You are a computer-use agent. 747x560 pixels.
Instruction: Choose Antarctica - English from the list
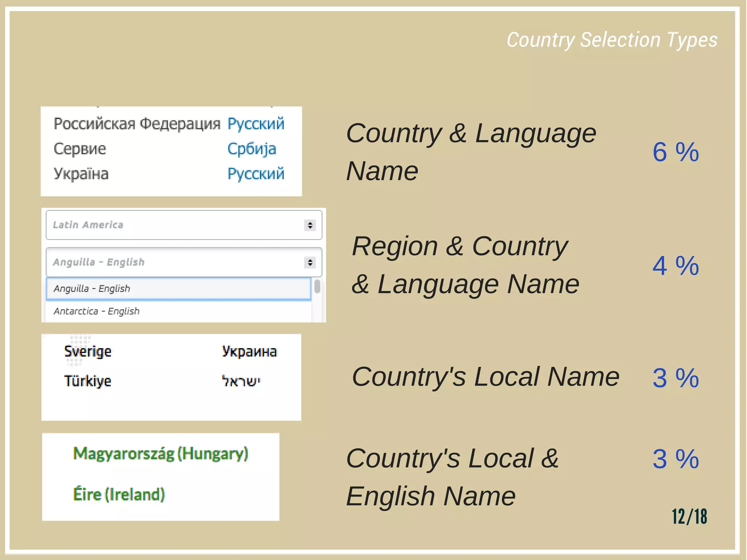178,311
